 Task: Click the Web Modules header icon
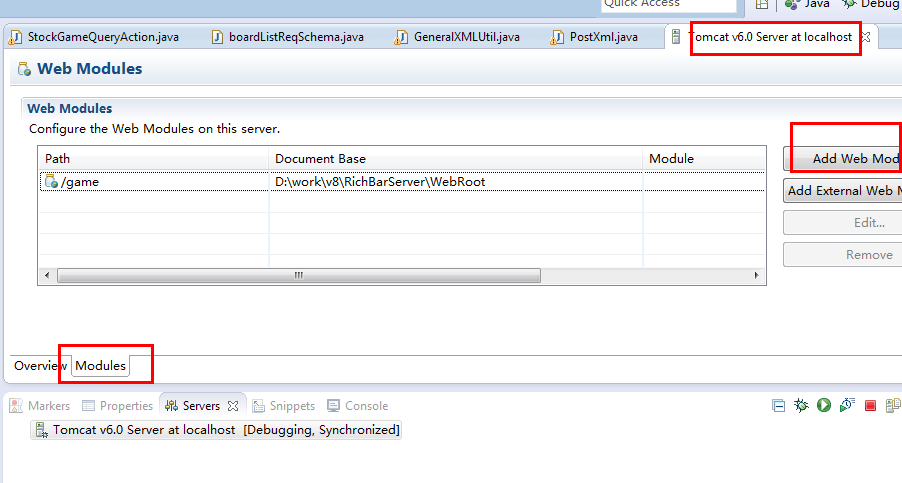click(24, 70)
